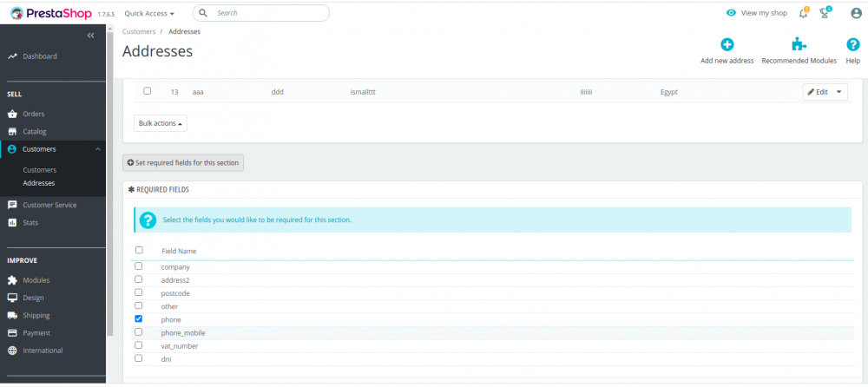Toggle the select-all Field Name checkbox
This screenshot has width=868, height=387.
pyautogui.click(x=139, y=250)
